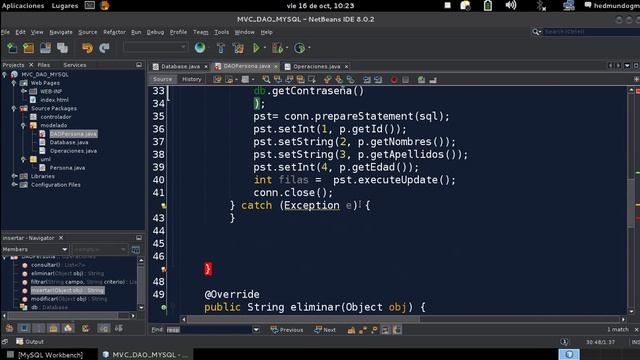Switch to Operaciones.java tab
Image resolution: width=640 pixels, height=360 pixels.
click(316, 67)
